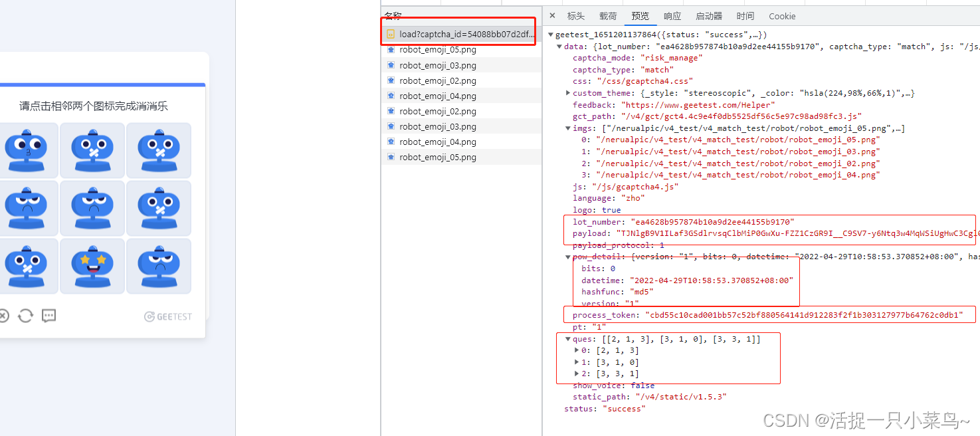
Task: Select the star-eyed robot emoji tile
Action: click(x=93, y=266)
